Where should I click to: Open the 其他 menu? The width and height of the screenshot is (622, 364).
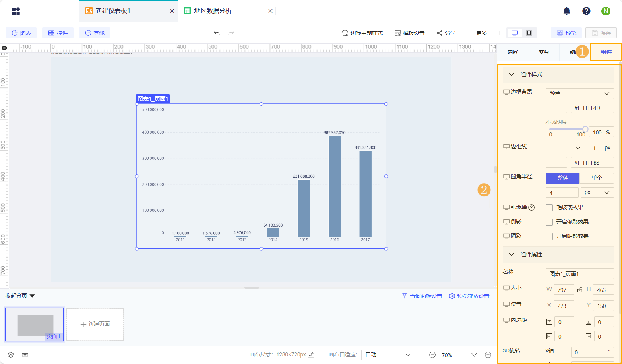[x=95, y=33]
